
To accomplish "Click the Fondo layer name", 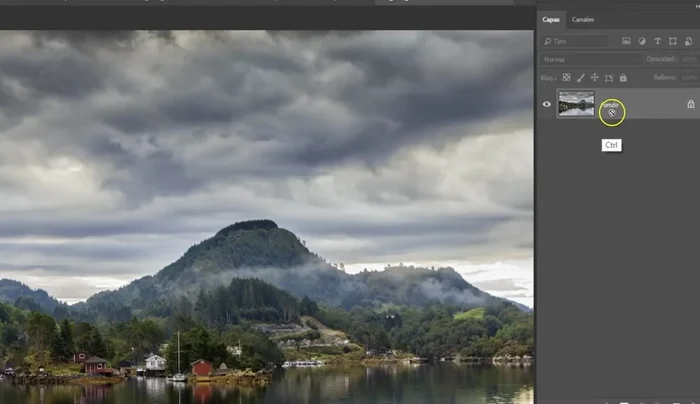I will tap(610, 104).
